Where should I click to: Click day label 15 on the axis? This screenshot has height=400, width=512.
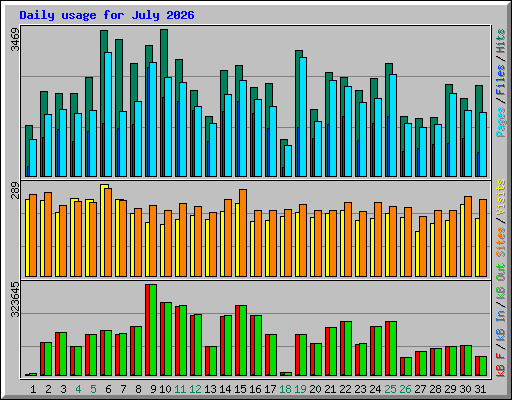click(240, 389)
